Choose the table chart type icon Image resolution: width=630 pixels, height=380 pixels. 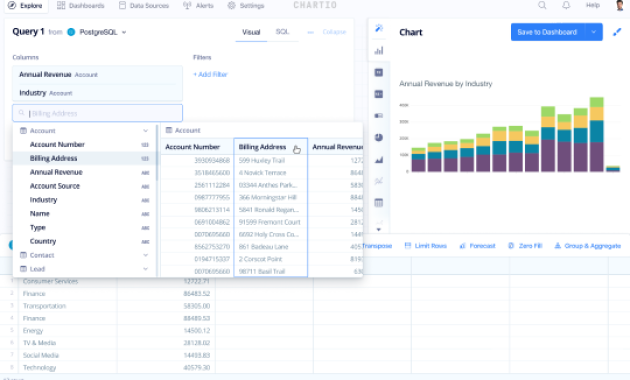click(x=379, y=203)
